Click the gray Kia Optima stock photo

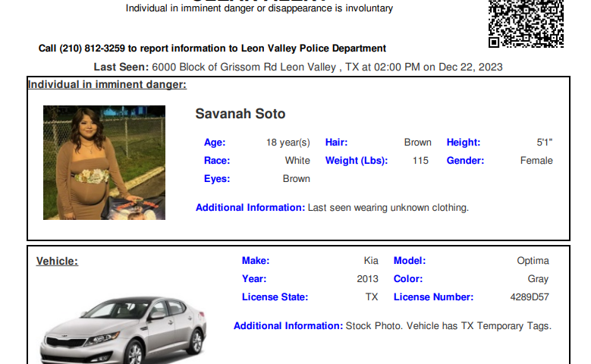tap(123, 330)
